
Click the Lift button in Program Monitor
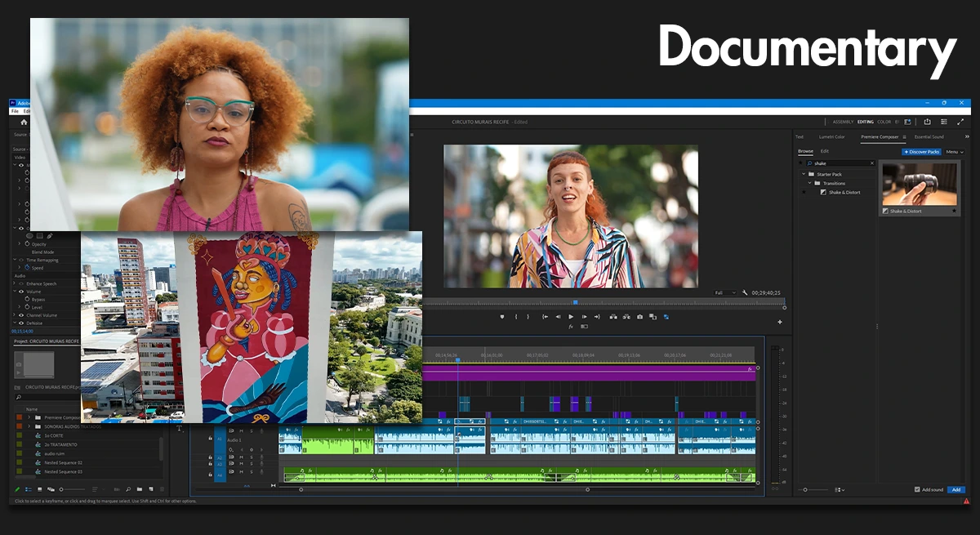pos(613,317)
